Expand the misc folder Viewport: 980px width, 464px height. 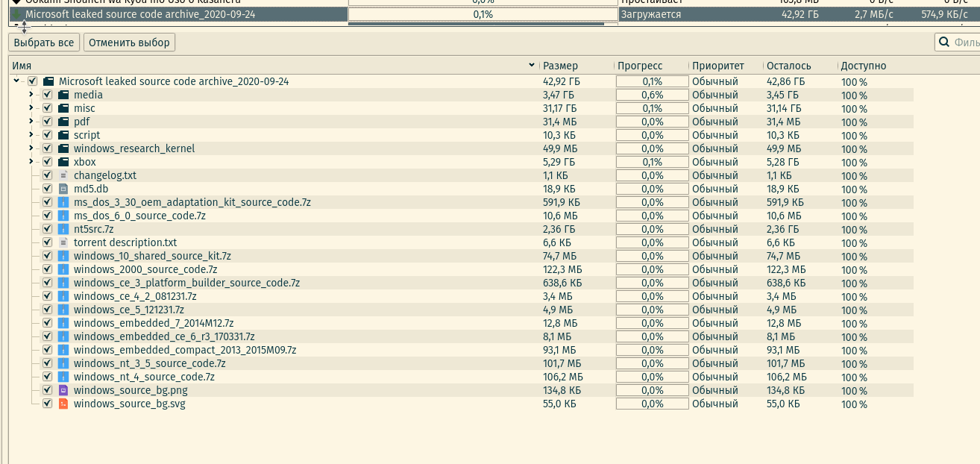[x=31, y=108]
